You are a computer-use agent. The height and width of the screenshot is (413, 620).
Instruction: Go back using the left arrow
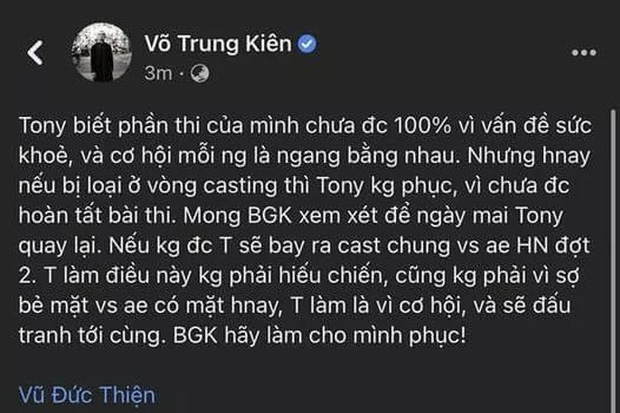pyautogui.click(x=36, y=53)
